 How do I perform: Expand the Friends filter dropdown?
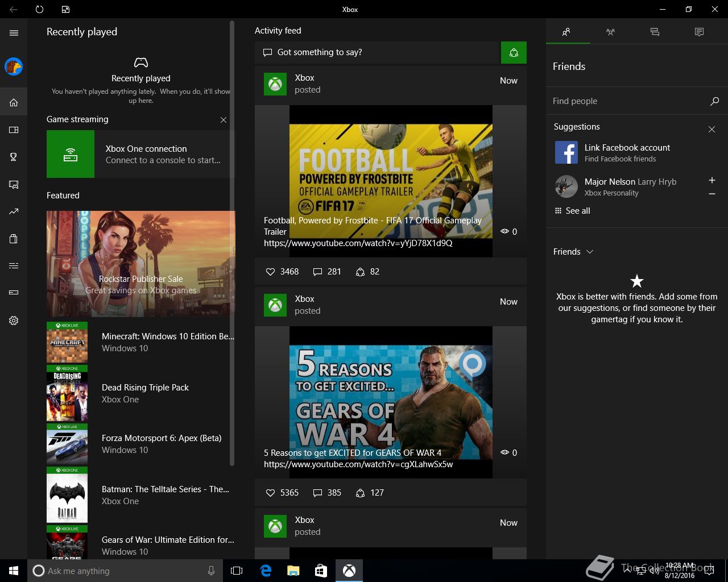573,252
